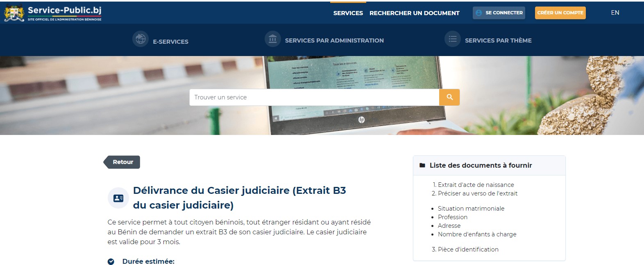Focus the Trouver un service search field
This screenshot has width=644, height=265.
pos(314,97)
